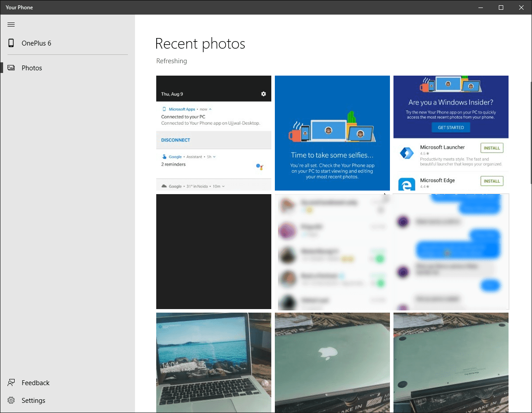The image size is (532, 413).
Task: Select the OnePlus 6 device entry
Action: click(x=67, y=43)
